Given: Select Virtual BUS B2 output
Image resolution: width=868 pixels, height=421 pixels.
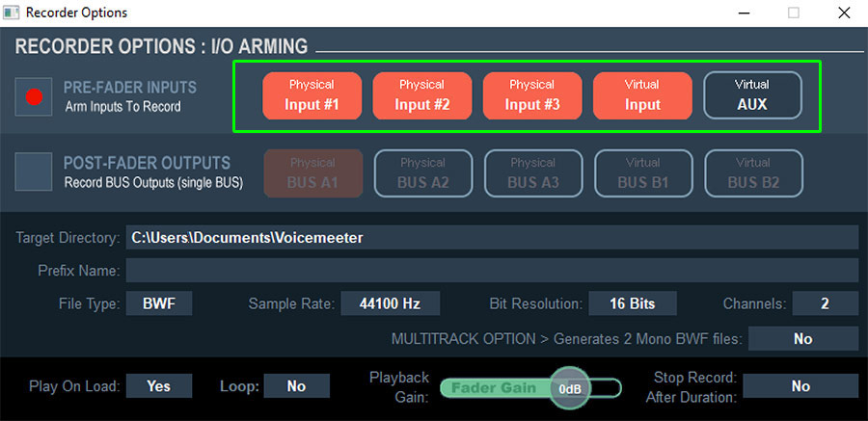Looking at the screenshot, I should 754,173.
